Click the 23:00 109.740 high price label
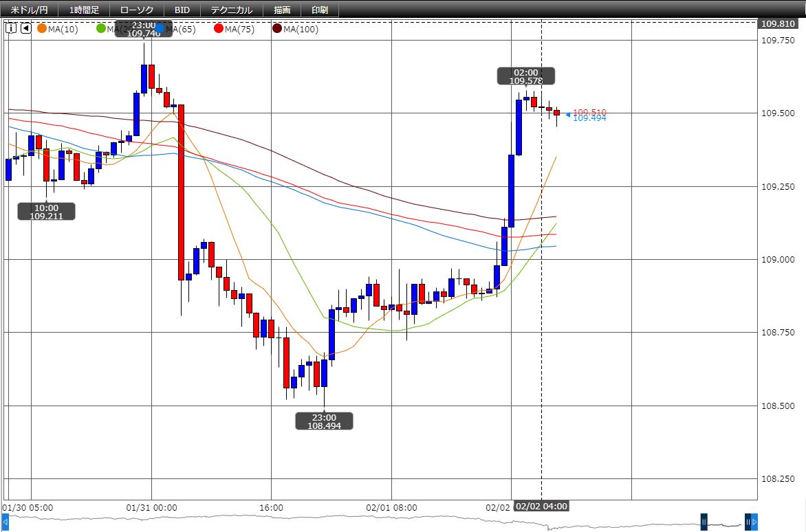Viewport: 806px width, 532px height. pos(144,30)
